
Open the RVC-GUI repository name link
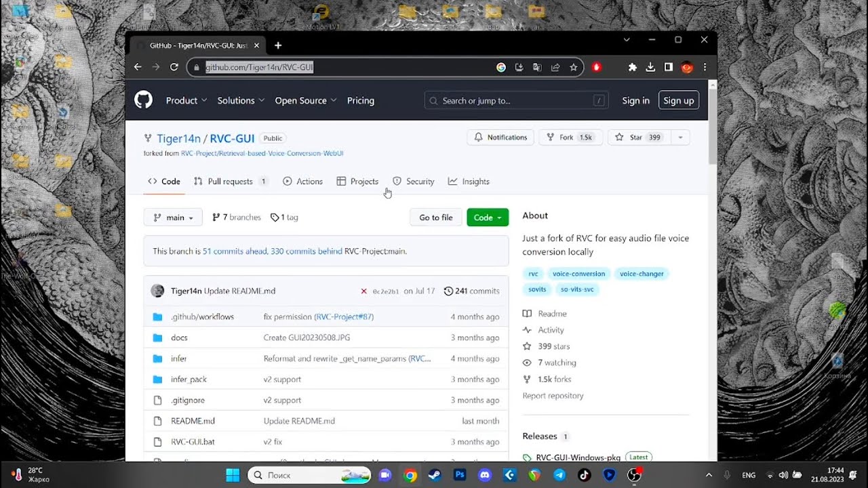pyautogui.click(x=232, y=138)
